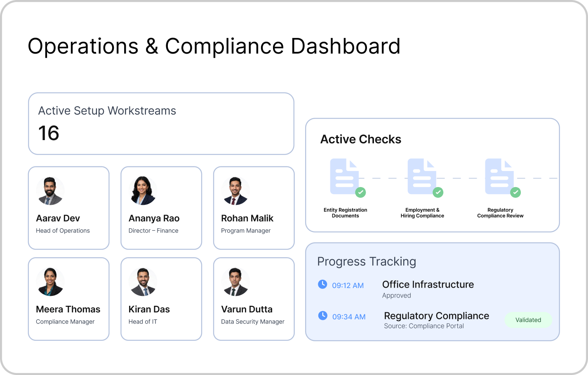Click the clock icon beside 09:12 AM
Screen dimensions: 588x375
click(x=322, y=284)
